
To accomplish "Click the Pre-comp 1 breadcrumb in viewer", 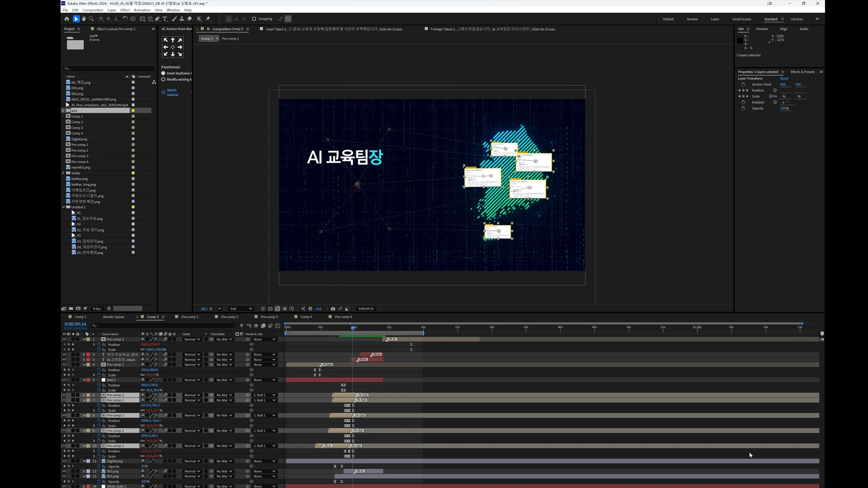I will point(230,39).
